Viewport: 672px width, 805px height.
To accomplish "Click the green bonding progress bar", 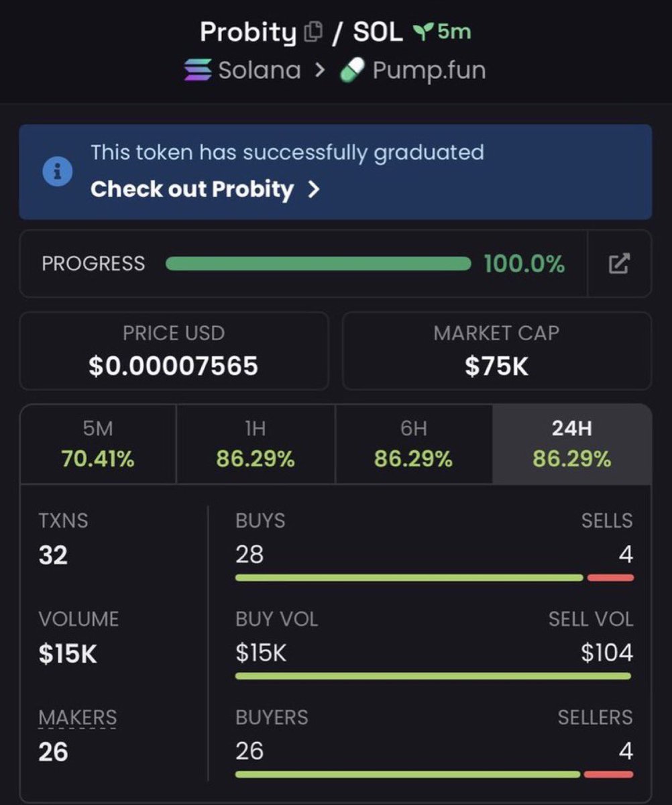I will click(318, 264).
